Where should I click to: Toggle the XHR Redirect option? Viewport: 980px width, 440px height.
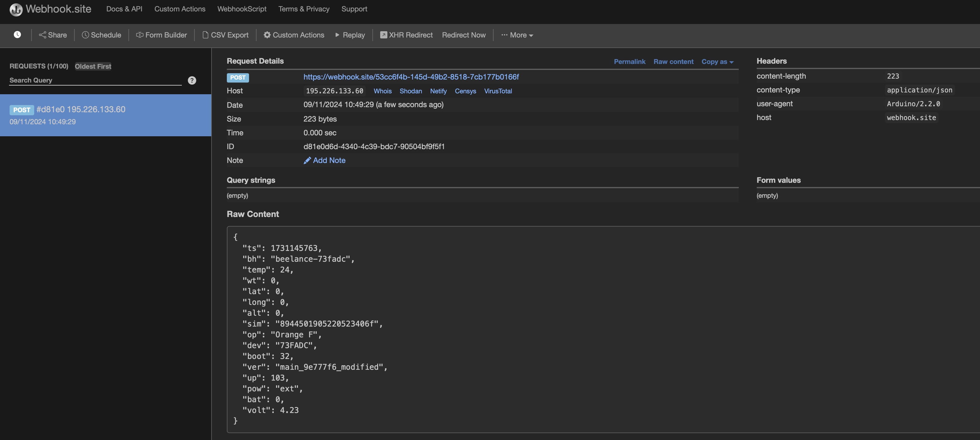406,35
